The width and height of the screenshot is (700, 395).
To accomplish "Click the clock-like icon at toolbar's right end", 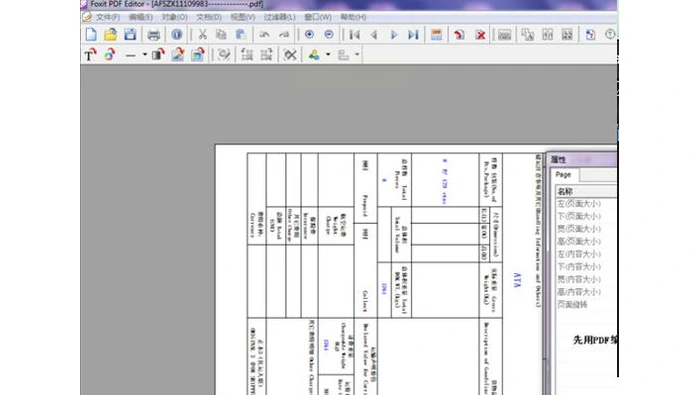I will (x=610, y=34).
